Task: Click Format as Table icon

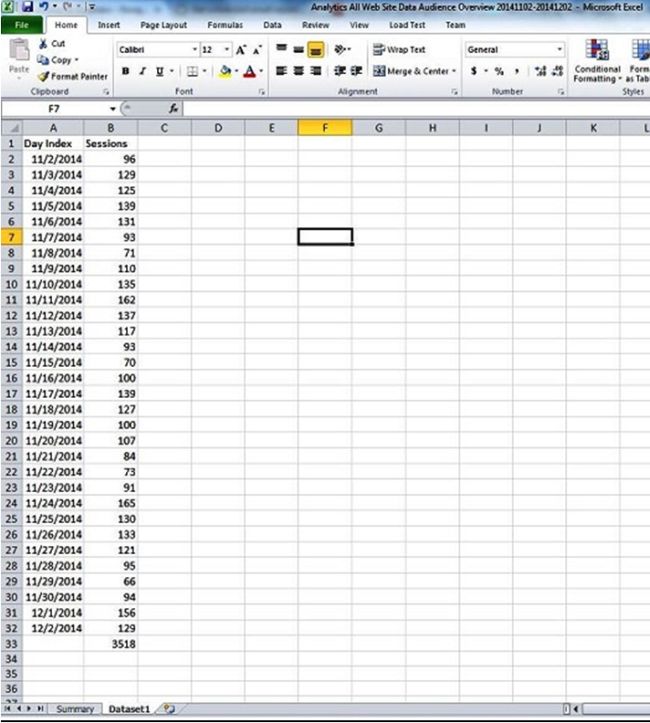Action: pyautogui.click(x=640, y=61)
